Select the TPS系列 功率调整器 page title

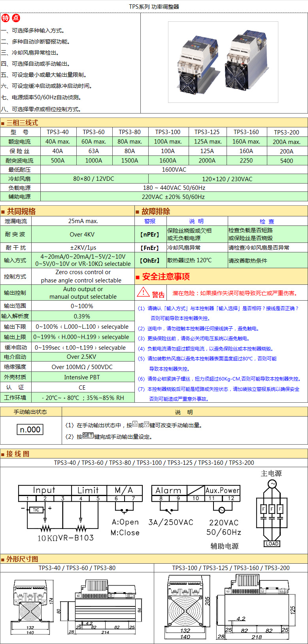click(x=154, y=7)
